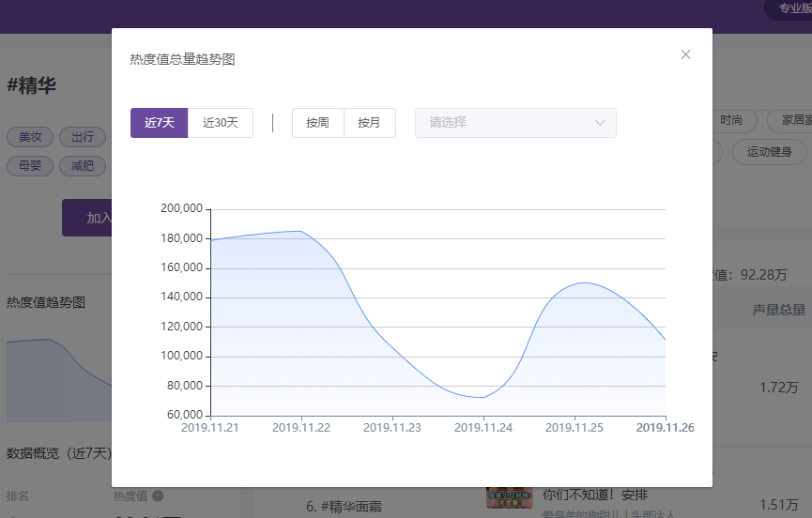Click the 2019.11.24 chart data point
This screenshot has height=518, width=812.
click(483, 397)
